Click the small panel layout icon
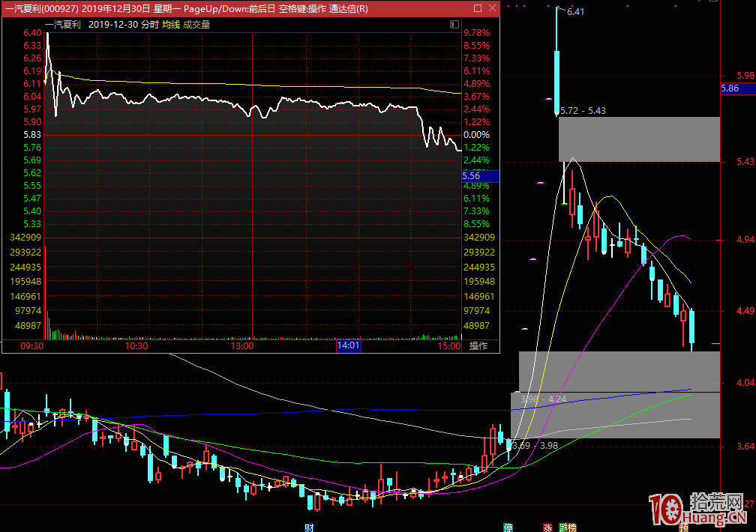Image resolution: width=756 pixels, height=532 pixels. [x=454, y=25]
